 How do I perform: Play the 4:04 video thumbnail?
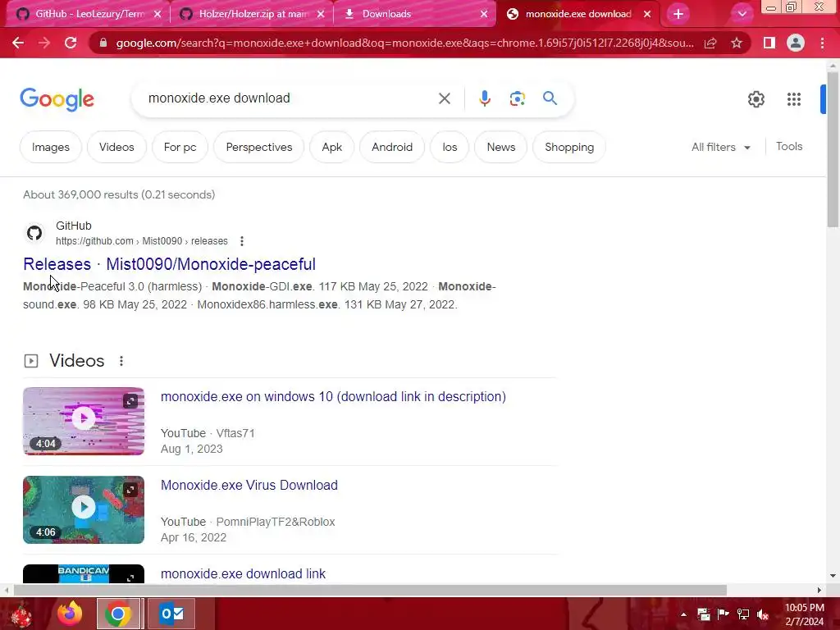pyautogui.click(x=84, y=421)
